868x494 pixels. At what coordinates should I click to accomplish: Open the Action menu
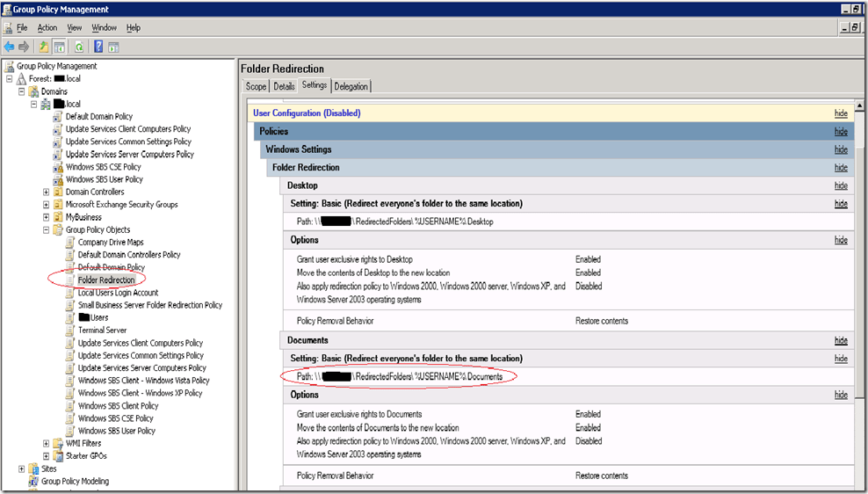click(x=47, y=28)
